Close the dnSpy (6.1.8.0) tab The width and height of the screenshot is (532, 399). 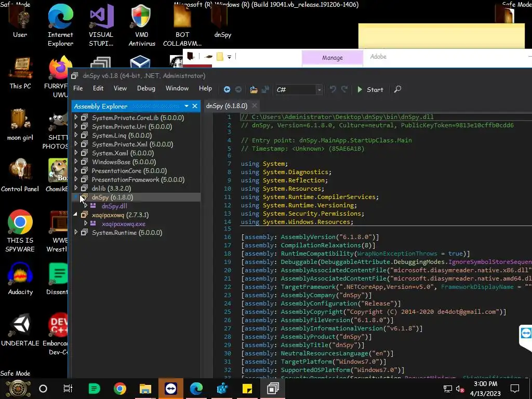click(x=255, y=106)
